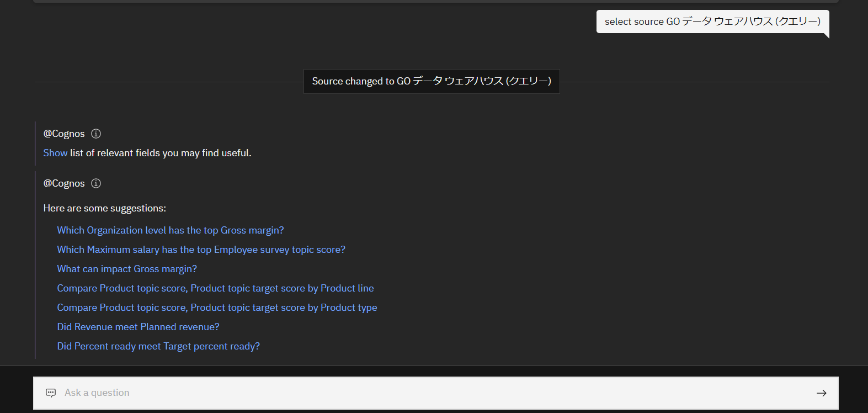Select 'Compare Product topic score by Product type'
This screenshot has width=868, height=413.
coord(217,308)
